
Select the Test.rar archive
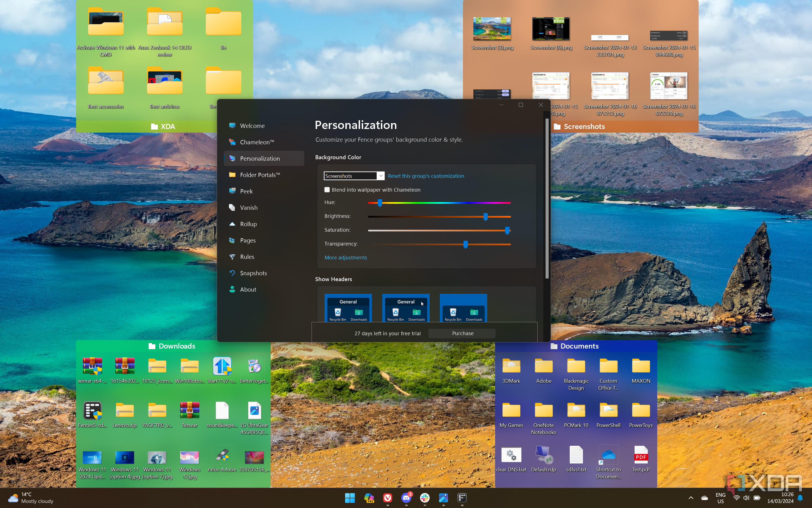tap(189, 415)
